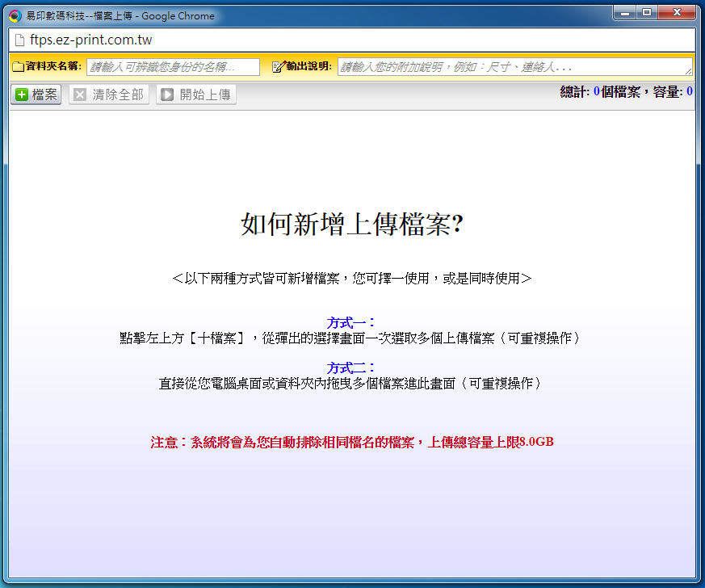Click the blue 方式二 heading text

pyautogui.click(x=351, y=367)
